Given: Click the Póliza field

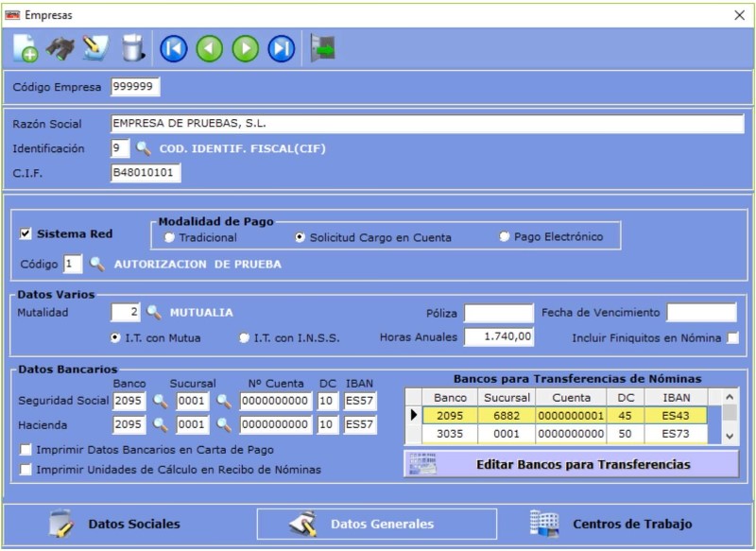Looking at the screenshot, I should click(499, 313).
